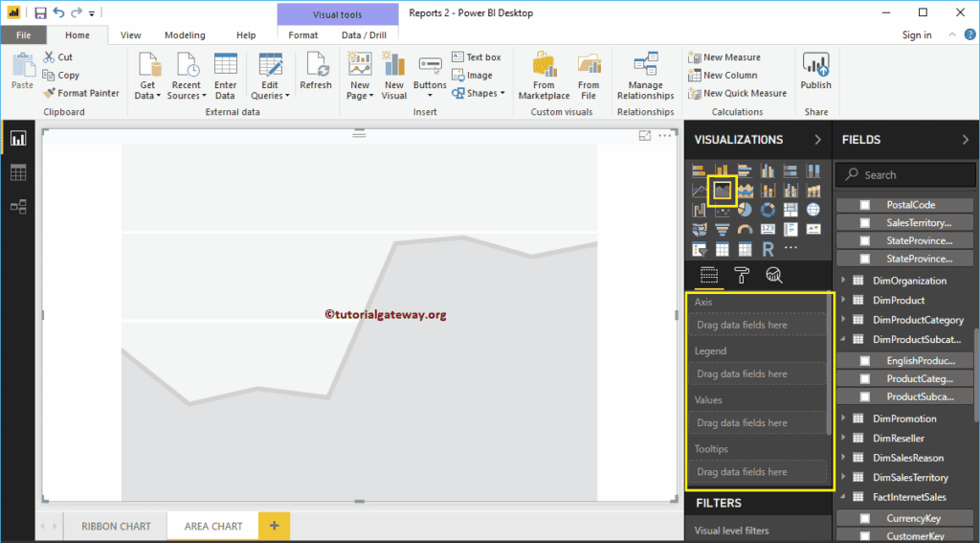Select the R script visual
Screen dimensions: 980x543
[768, 249]
